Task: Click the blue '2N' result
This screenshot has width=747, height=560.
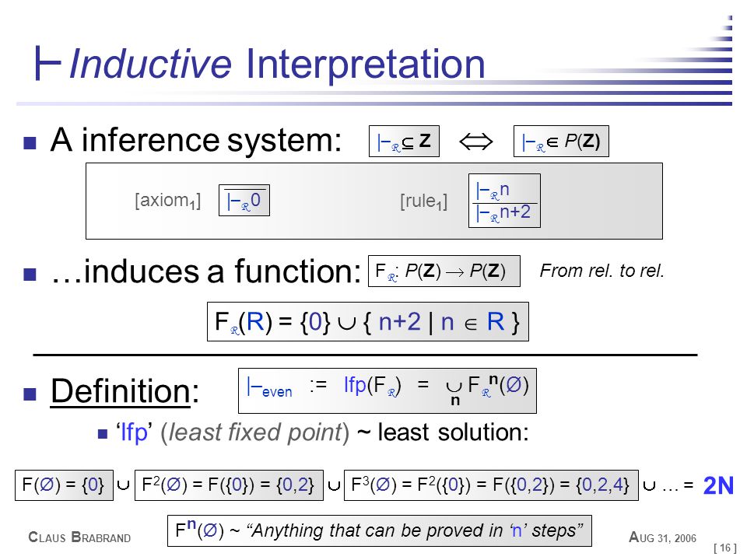Action: click(718, 485)
